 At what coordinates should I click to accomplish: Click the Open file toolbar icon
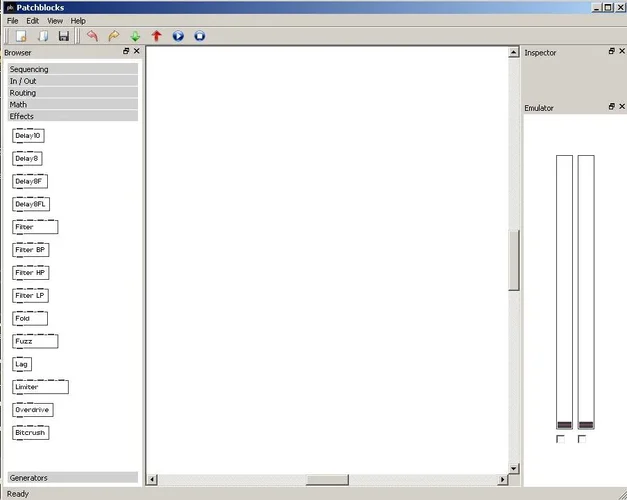[43, 36]
